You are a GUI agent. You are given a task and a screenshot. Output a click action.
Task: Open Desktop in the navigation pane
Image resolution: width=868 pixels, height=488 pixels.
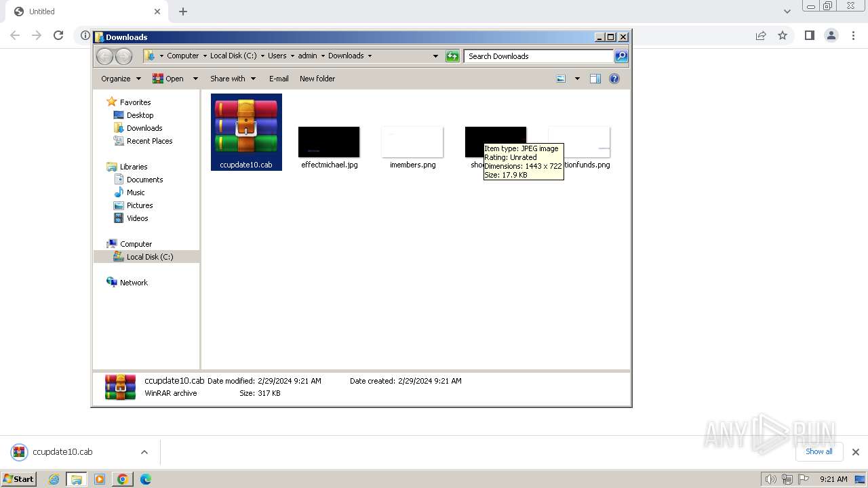140,115
